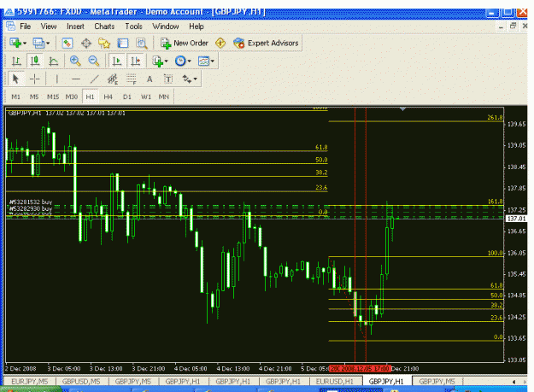The width and height of the screenshot is (534, 392).
Task: Select the Cursor arrow tool
Action: pos(15,79)
